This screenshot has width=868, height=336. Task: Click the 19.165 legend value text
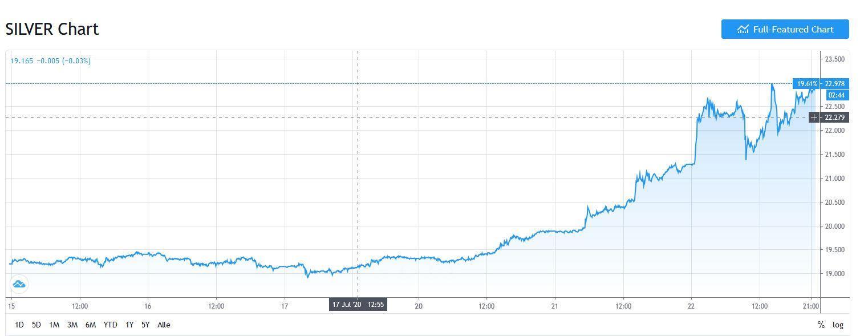22,60
